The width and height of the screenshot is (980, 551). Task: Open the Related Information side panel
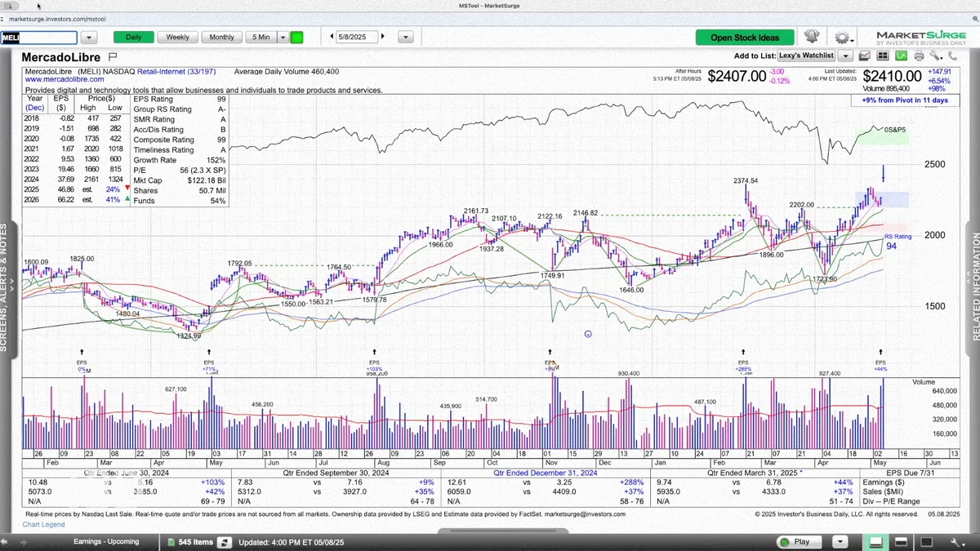pos(975,287)
